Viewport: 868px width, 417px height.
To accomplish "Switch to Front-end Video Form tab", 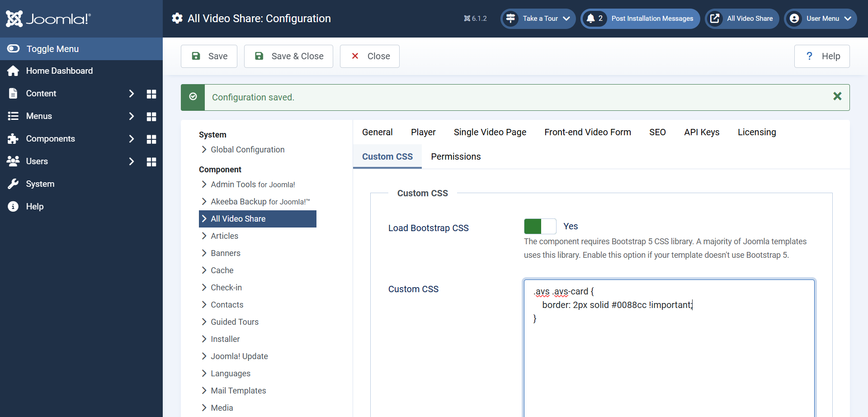I will [x=588, y=132].
